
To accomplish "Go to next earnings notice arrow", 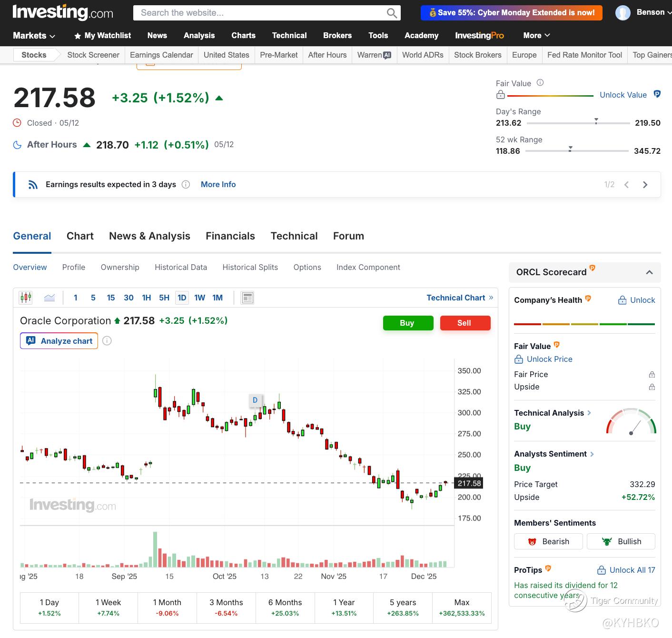I will 645,185.
